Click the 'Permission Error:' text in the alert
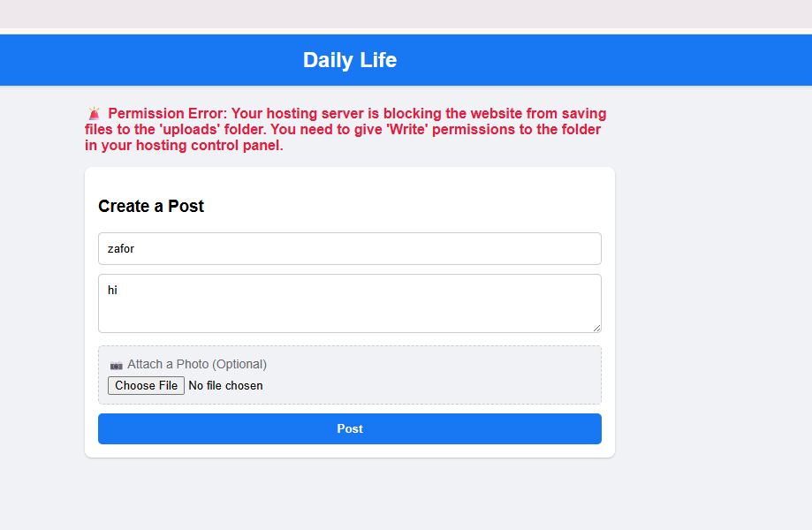 168,114
